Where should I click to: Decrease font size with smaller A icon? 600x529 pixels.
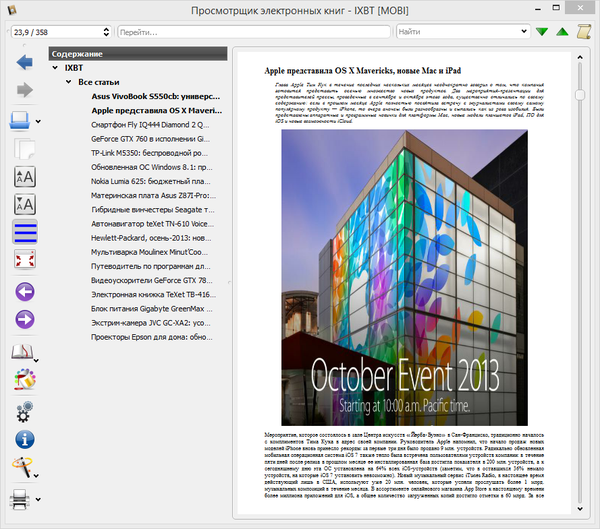(25, 204)
